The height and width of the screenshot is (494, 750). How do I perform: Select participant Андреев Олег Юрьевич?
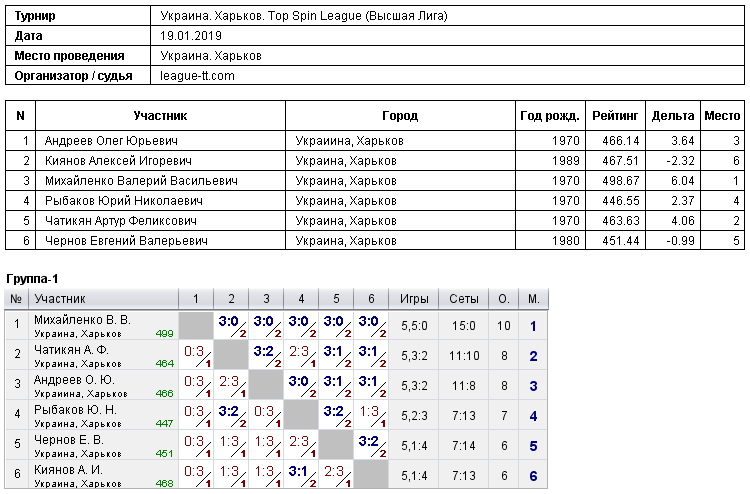click(111, 141)
